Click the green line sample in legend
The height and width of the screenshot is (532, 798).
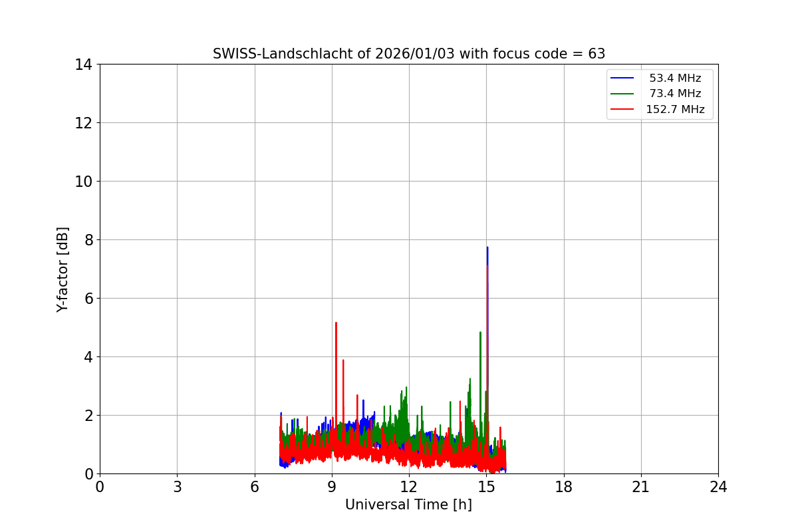[622, 94]
